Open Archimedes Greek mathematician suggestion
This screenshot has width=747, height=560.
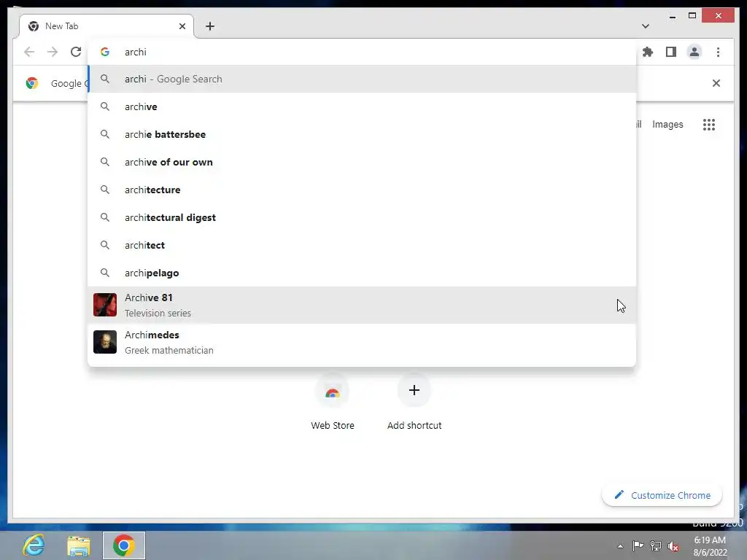(x=362, y=343)
